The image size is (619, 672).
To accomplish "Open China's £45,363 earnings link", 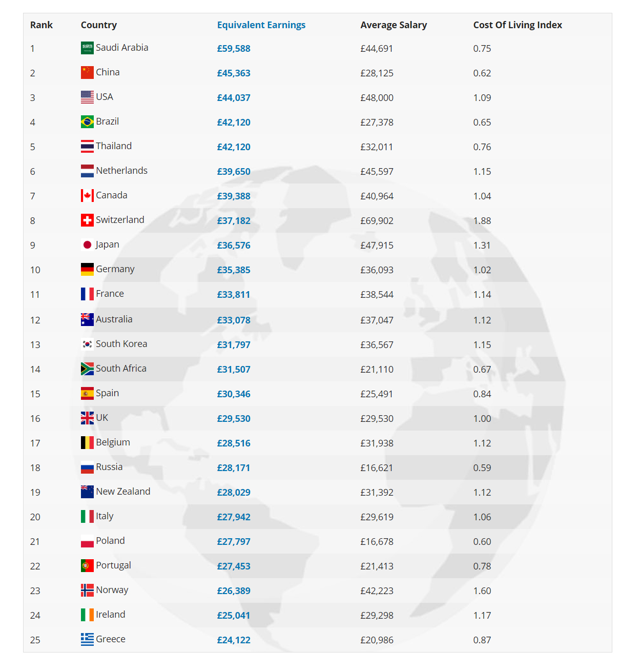I will tap(234, 73).
